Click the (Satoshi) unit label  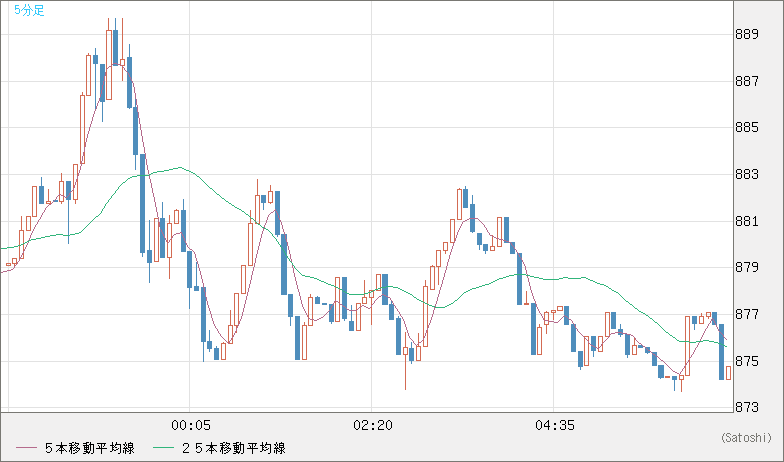pyautogui.click(x=746, y=438)
